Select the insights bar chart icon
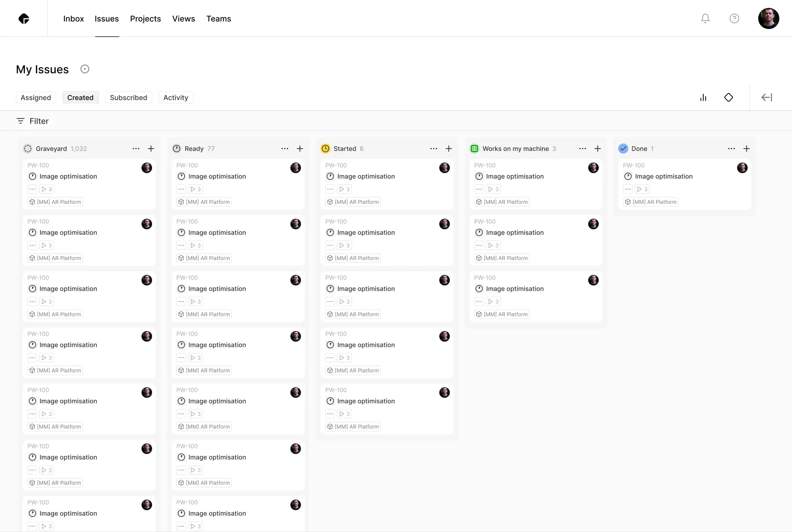This screenshot has width=792, height=532. (703, 97)
